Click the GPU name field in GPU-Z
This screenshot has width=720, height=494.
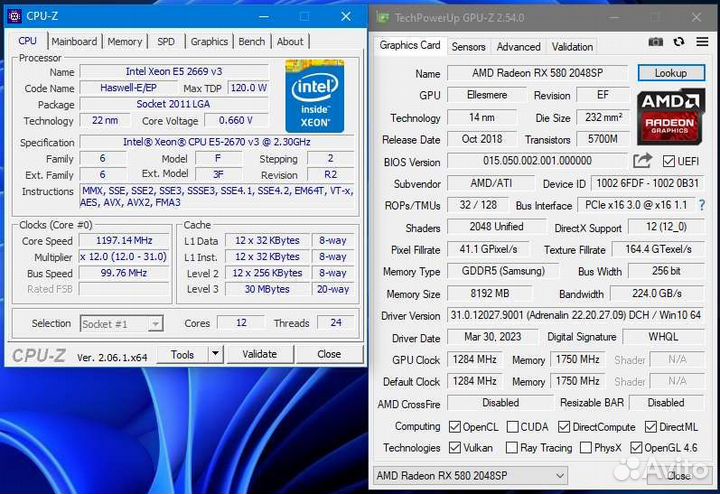[x=537, y=73]
